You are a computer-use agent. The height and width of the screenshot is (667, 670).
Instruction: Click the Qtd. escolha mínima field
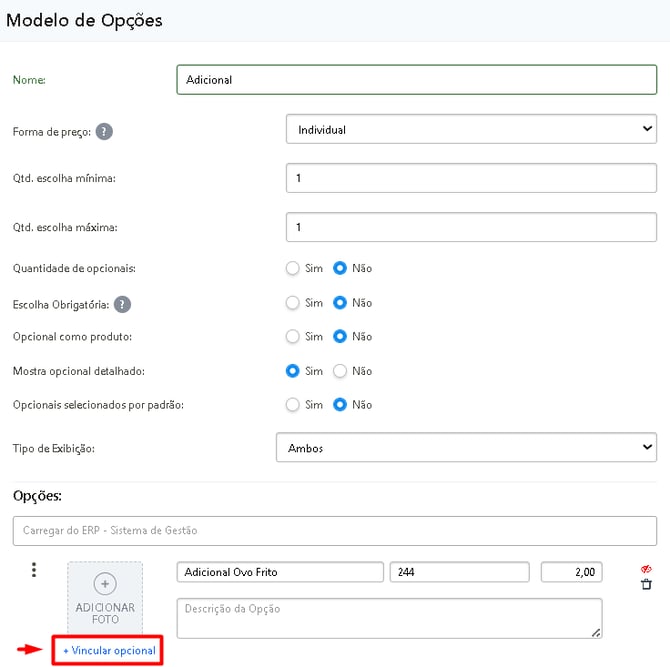[x=471, y=178]
